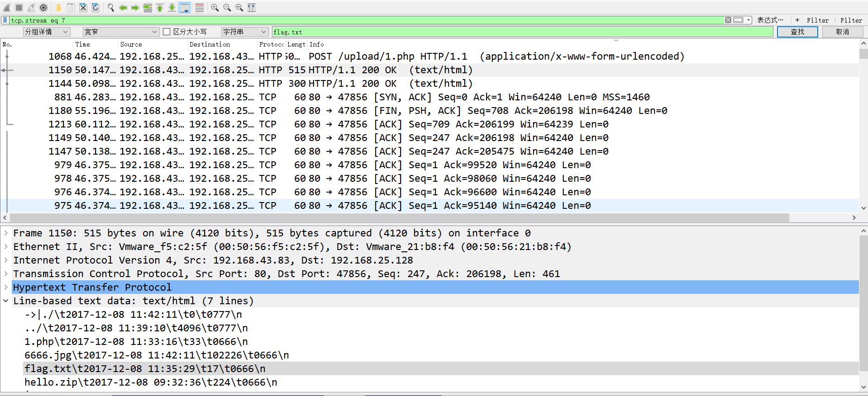The image size is (868, 396).
Task: Click the stop capture square icon
Action: [x=19, y=8]
